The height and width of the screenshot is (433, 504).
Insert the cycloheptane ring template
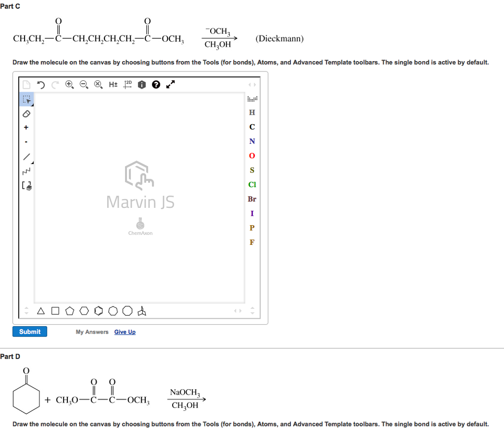(x=113, y=311)
